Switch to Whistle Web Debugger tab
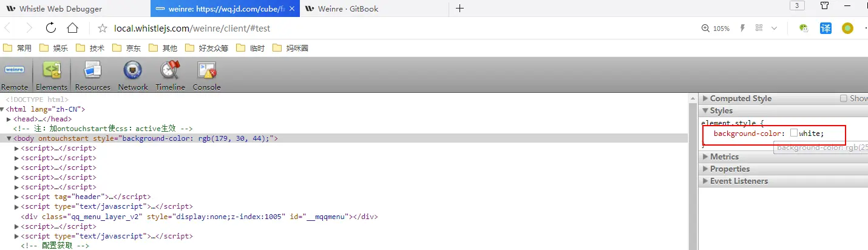Image resolution: width=868 pixels, height=250 pixels. pyautogui.click(x=75, y=8)
